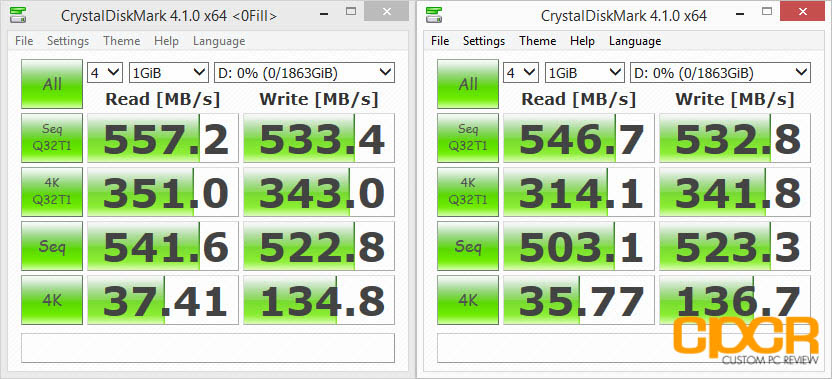Click the 546.7 read result in right window
This screenshot has width=832, height=379.
579,138
